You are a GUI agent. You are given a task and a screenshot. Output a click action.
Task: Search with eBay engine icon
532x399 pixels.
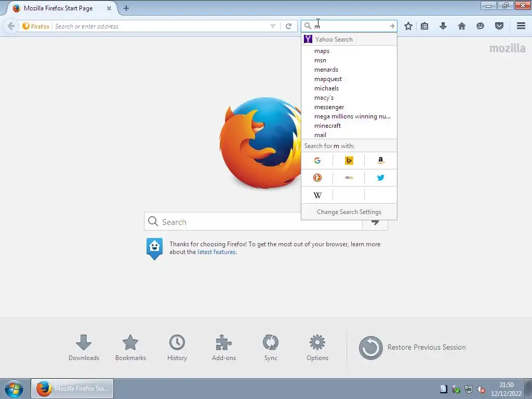(349, 178)
